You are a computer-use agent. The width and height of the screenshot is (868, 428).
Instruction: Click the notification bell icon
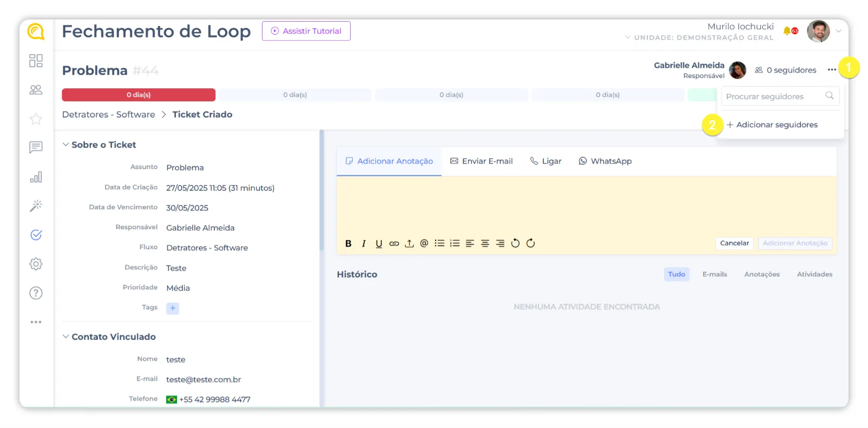pyautogui.click(x=787, y=31)
